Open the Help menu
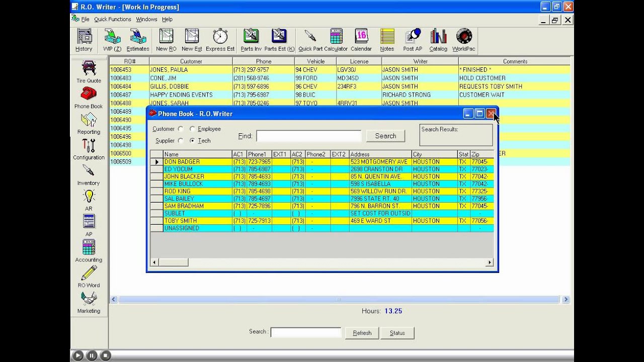This screenshot has width=644, height=362. tap(167, 19)
